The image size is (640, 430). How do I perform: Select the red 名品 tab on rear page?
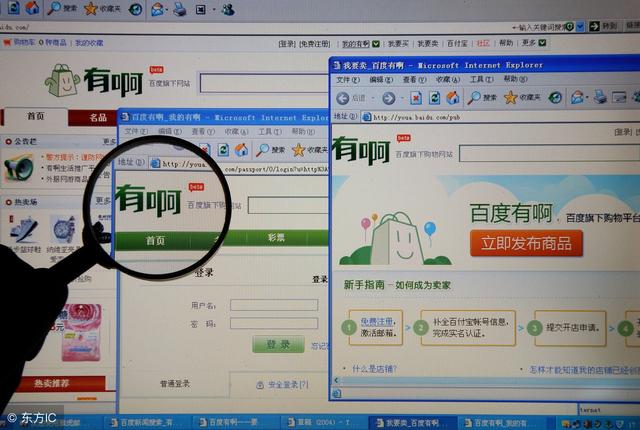click(93, 118)
